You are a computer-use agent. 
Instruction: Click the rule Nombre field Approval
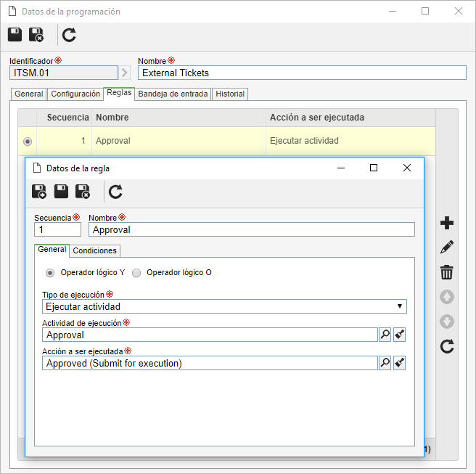(252, 229)
